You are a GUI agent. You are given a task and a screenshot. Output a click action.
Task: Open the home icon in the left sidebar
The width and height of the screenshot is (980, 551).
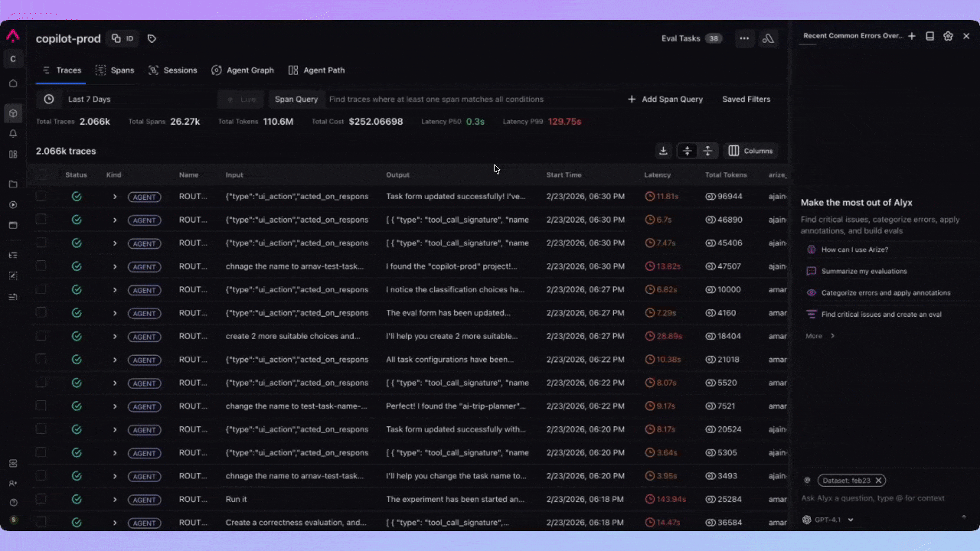(x=13, y=83)
